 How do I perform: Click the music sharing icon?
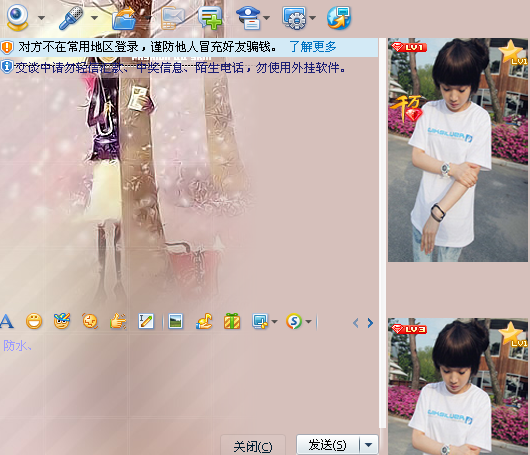(204, 321)
